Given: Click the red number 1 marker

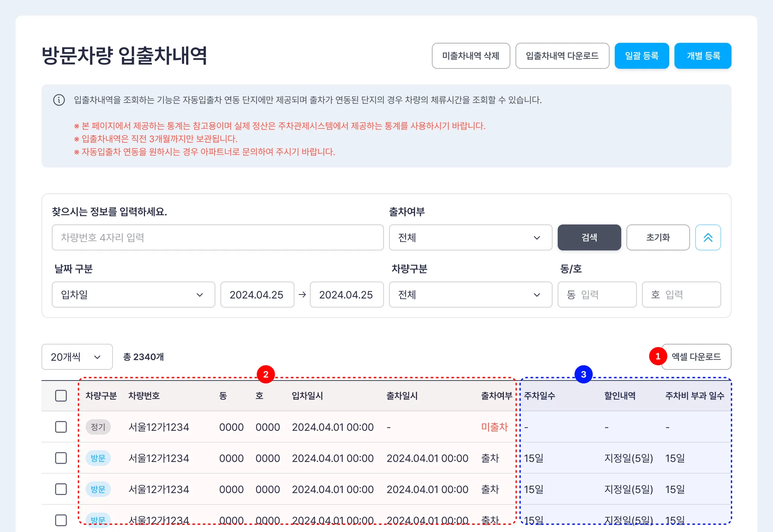Looking at the screenshot, I should tap(658, 356).
